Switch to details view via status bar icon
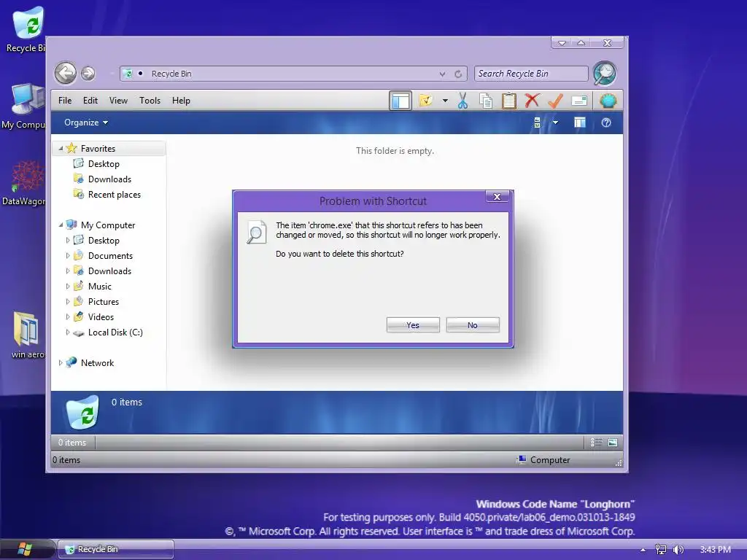 coord(597,443)
